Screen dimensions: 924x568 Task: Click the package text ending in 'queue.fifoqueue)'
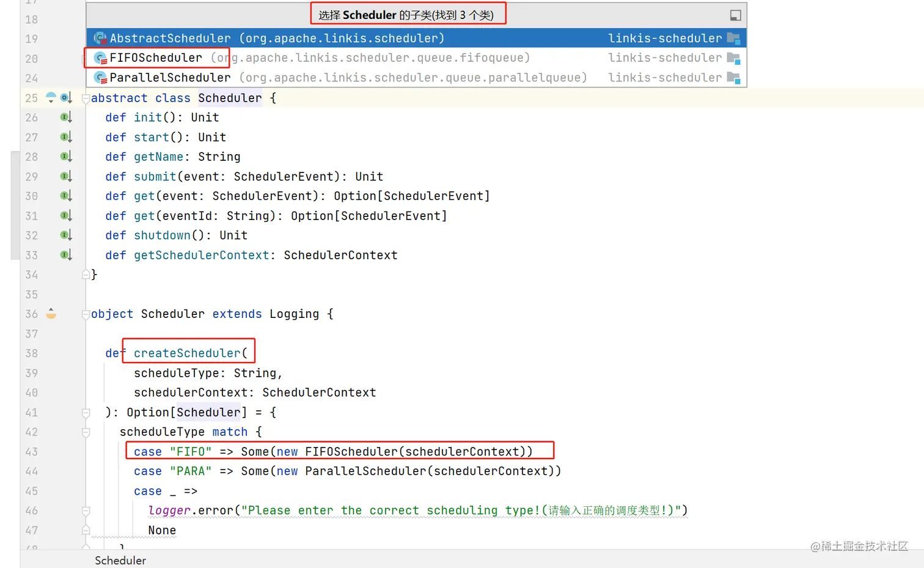point(370,58)
